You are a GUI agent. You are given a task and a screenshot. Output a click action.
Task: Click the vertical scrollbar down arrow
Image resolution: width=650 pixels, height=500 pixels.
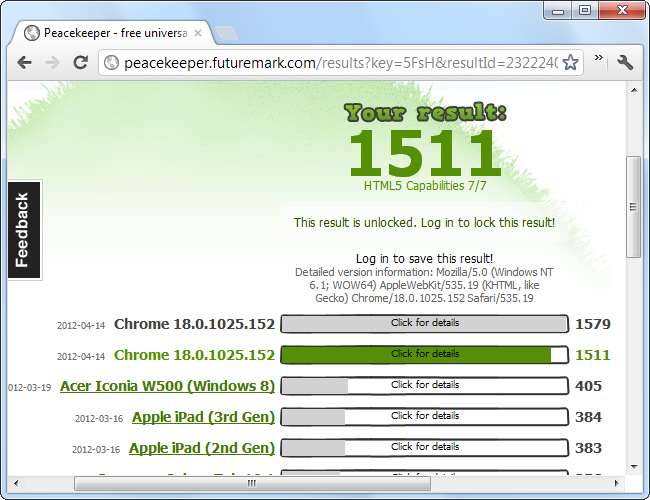[634, 467]
